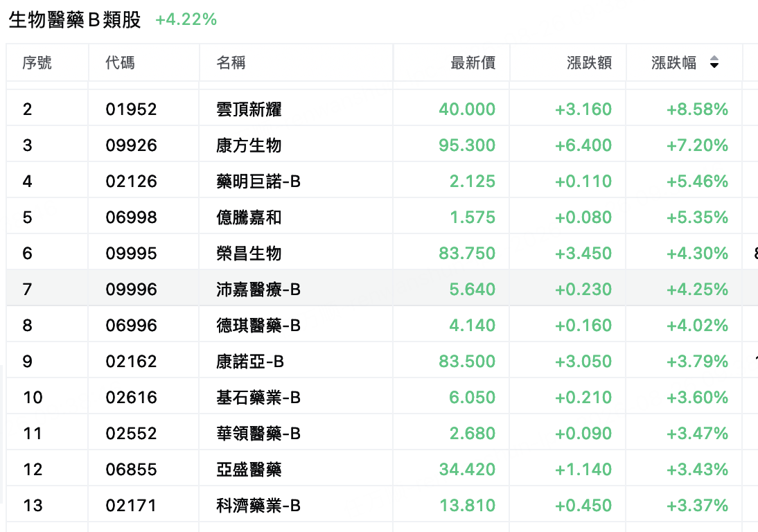758x532 pixels.
Task: Open stock 藥明巨諾-B
Action: [x=258, y=181]
